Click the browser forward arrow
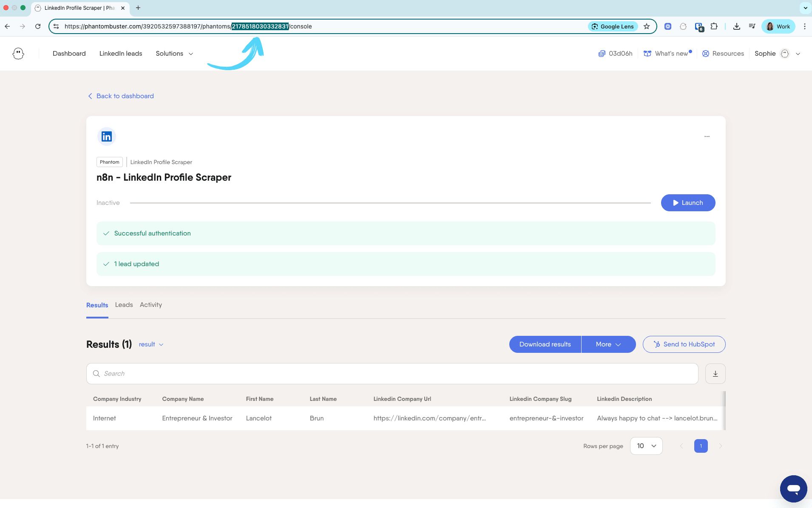 point(23,26)
